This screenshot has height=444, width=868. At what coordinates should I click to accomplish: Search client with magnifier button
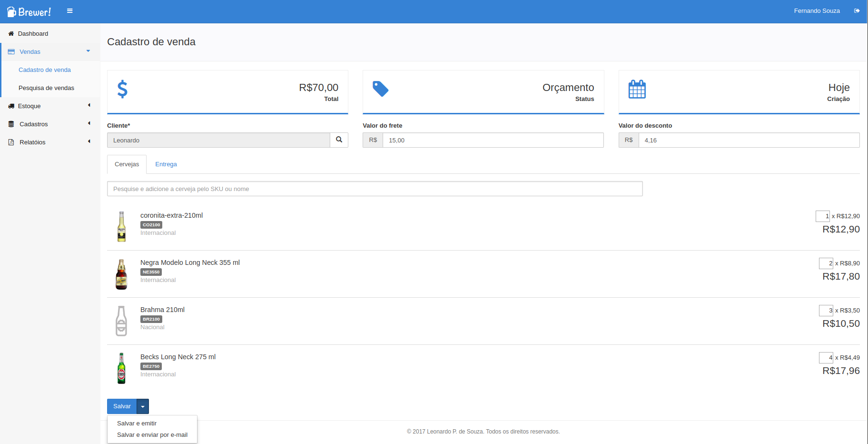click(x=339, y=140)
